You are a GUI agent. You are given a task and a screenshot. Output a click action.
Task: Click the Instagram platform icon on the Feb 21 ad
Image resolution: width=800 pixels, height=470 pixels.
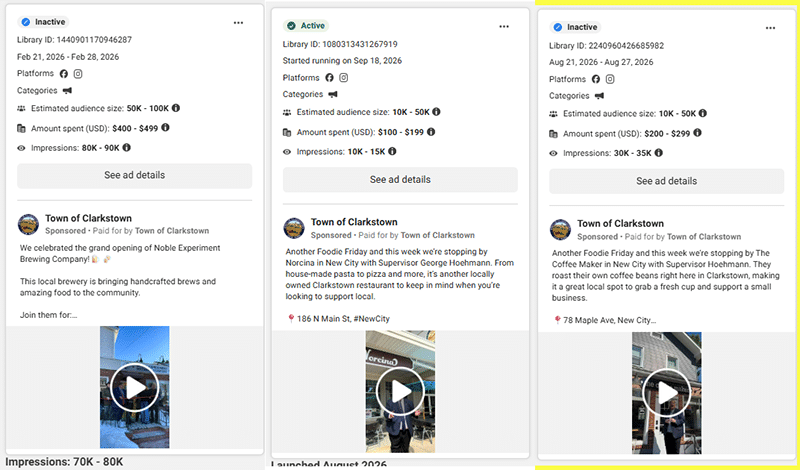point(78,73)
